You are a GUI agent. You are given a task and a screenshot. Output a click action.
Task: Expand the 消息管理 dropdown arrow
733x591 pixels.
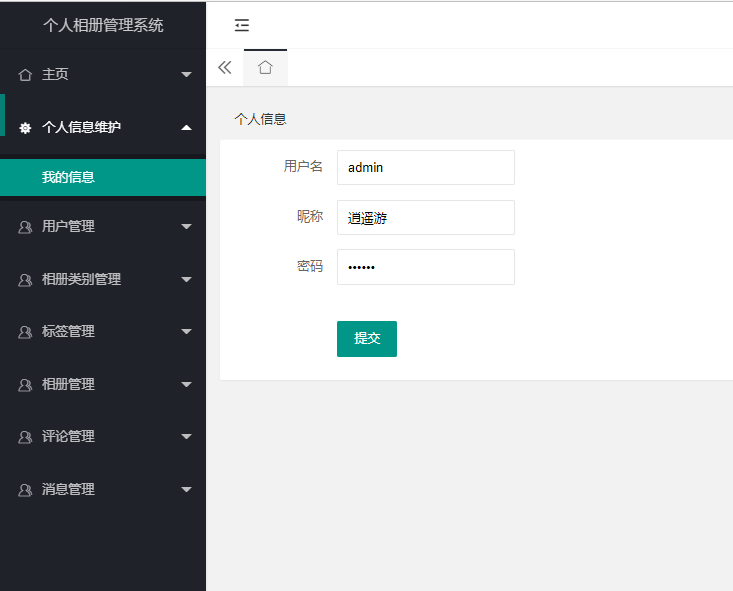click(x=187, y=490)
